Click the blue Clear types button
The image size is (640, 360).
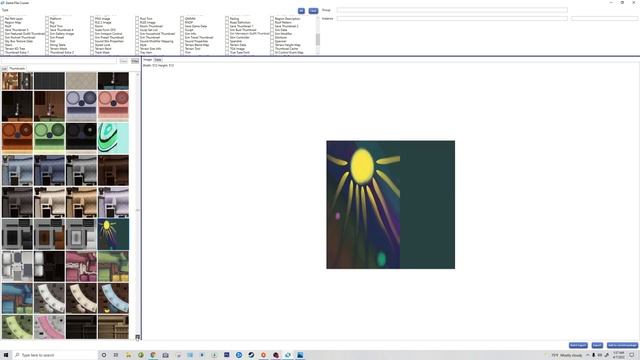tap(313, 11)
